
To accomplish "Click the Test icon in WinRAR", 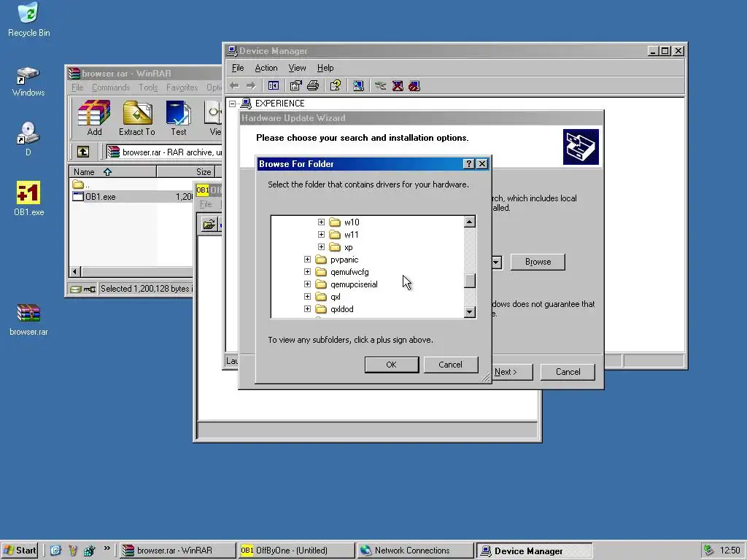I will pyautogui.click(x=179, y=118).
